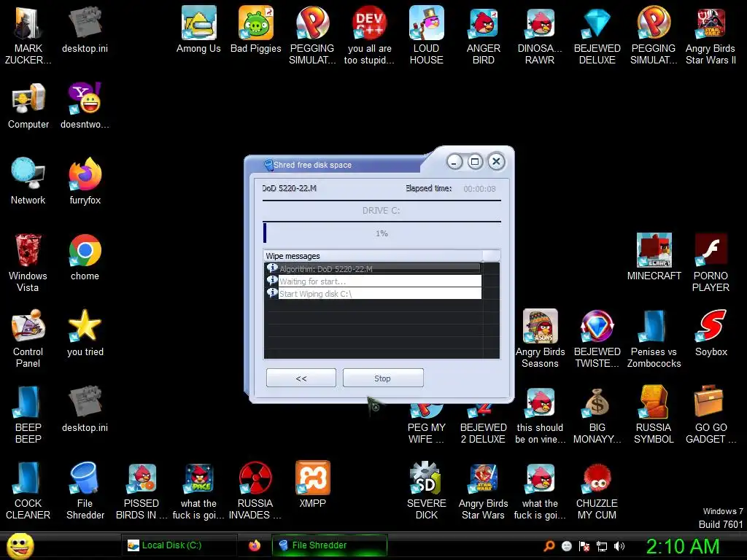Open the Bad Piggies desktop icon
747x560 pixels.
(x=256, y=29)
